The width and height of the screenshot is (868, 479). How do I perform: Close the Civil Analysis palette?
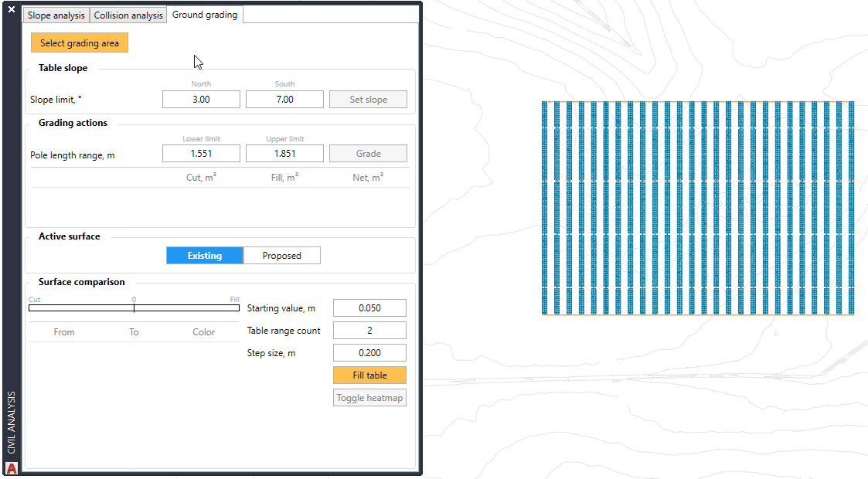pyautogui.click(x=12, y=9)
